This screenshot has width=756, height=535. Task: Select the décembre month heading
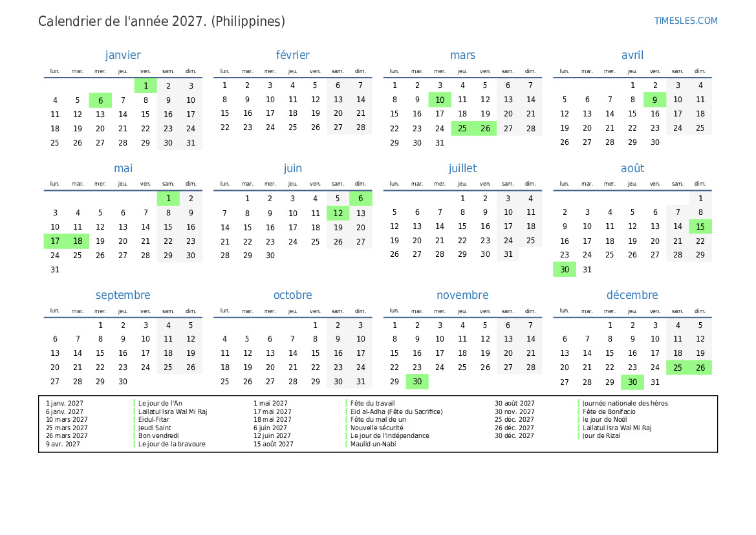[632, 295]
